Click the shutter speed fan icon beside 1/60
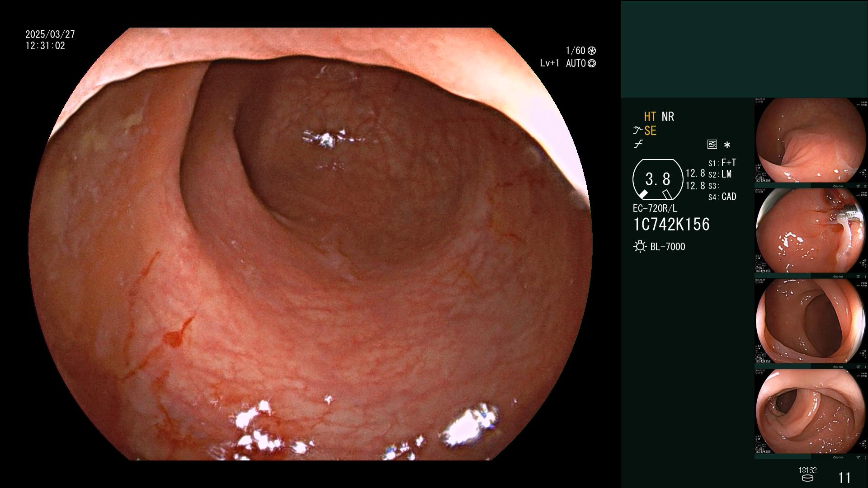Screen dimensions: 868x488 click(592, 51)
